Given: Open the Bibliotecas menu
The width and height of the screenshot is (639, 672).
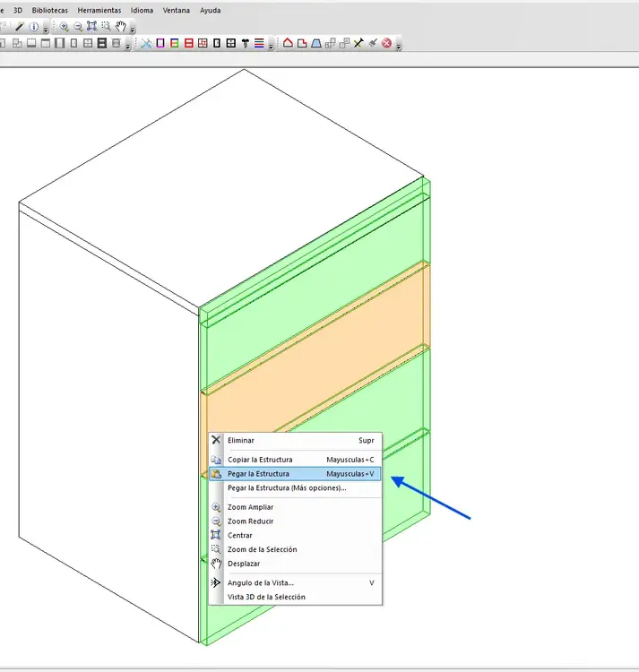Looking at the screenshot, I should pos(49,10).
